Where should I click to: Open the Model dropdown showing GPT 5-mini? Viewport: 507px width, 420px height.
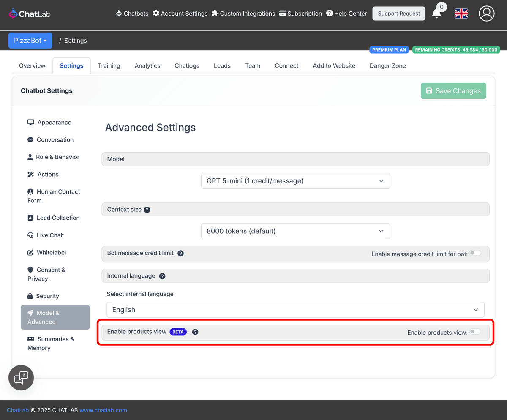(x=295, y=180)
